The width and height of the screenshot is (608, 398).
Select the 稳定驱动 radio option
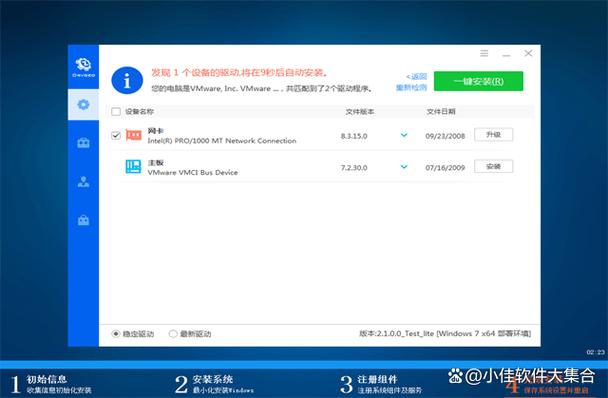coord(116,334)
